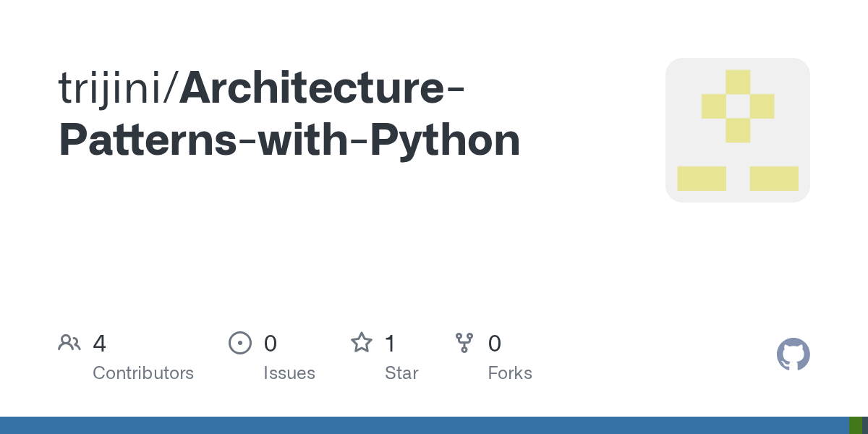This screenshot has width=868, height=434.
Task: Click the contributor count 4
Action: click(100, 344)
